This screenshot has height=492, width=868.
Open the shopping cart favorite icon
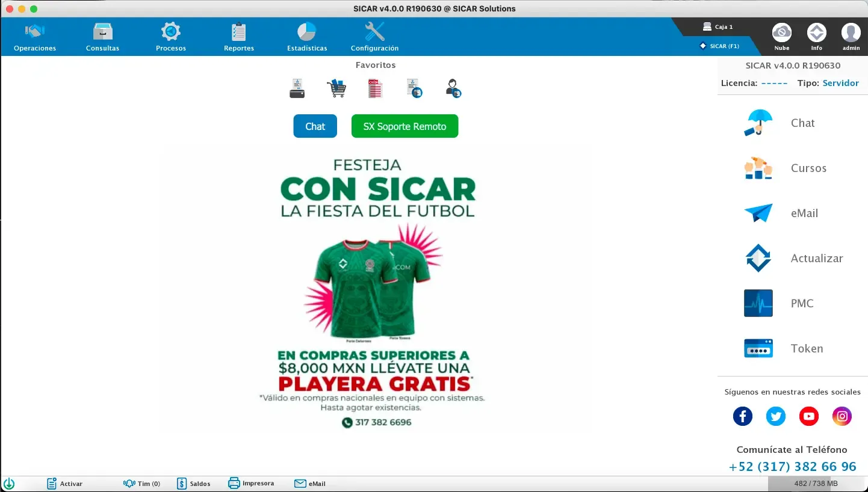pos(336,88)
